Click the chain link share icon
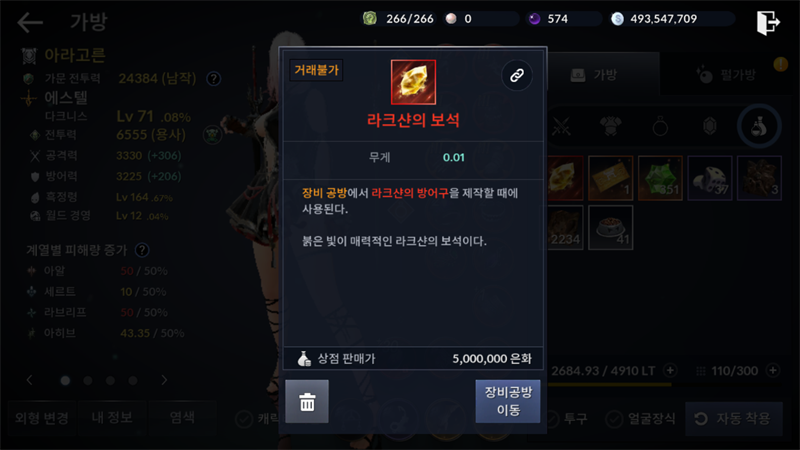The width and height of the screenshot is (800, 450). (x=516, y=76)
